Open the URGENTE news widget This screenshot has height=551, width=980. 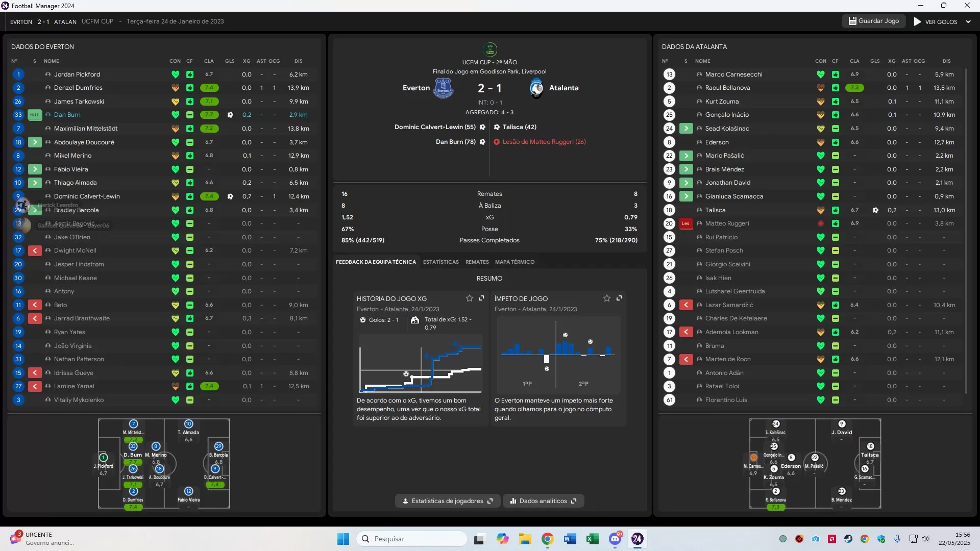pyautogui.click(x=42, y=539)
